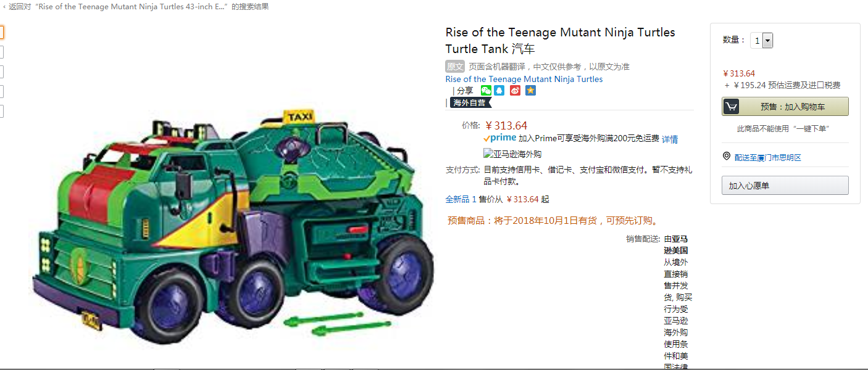Screen dimensions: 868x370
Task: Add item via 预售：加入购物车 button
Action: pyautogui.click(x=785, y=107)
